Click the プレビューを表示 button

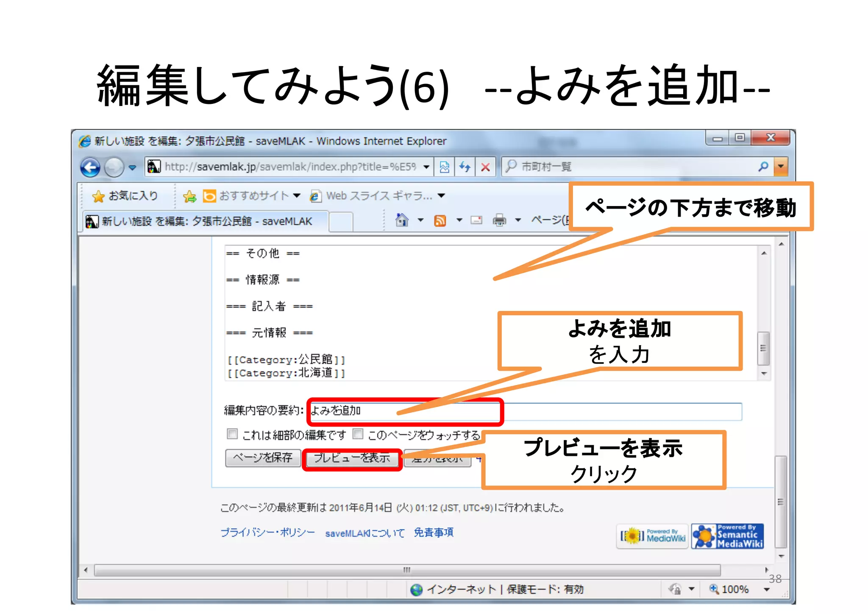click(352, 458)
